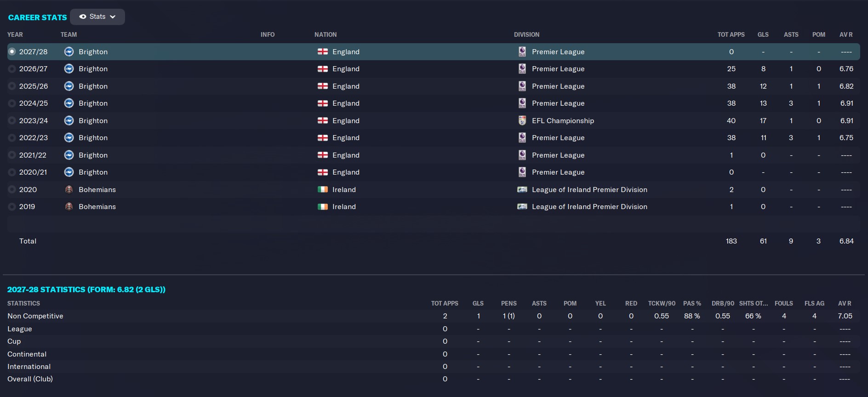Click the Non Competitive statistics row
The image size is (868, 397).
click(x=434, y=316)
